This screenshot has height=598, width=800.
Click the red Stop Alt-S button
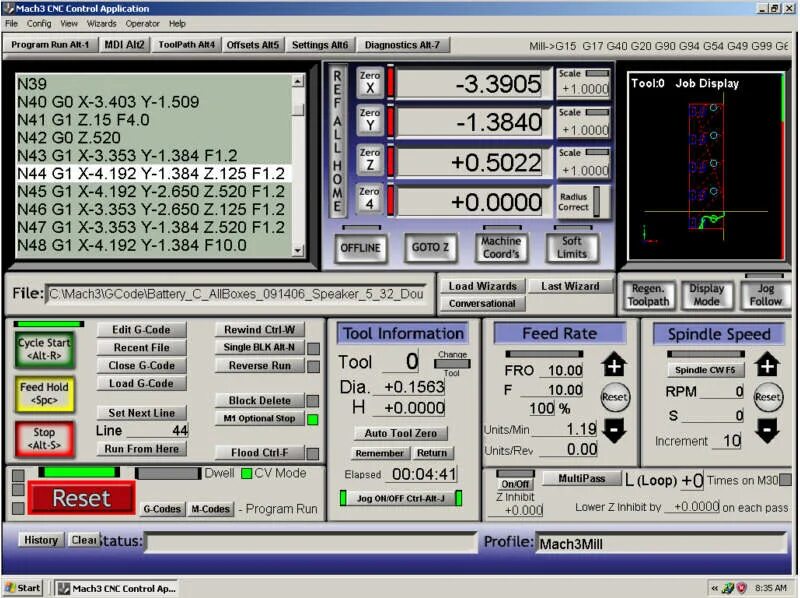tap(45, 439)
